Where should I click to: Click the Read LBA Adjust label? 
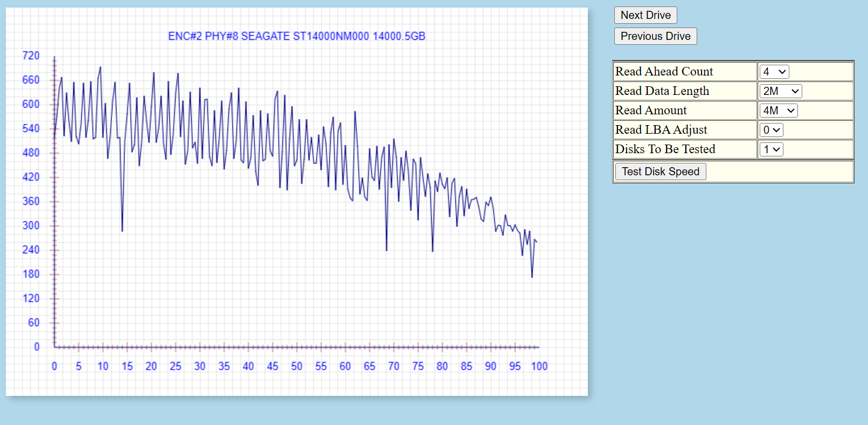[661, 130]
